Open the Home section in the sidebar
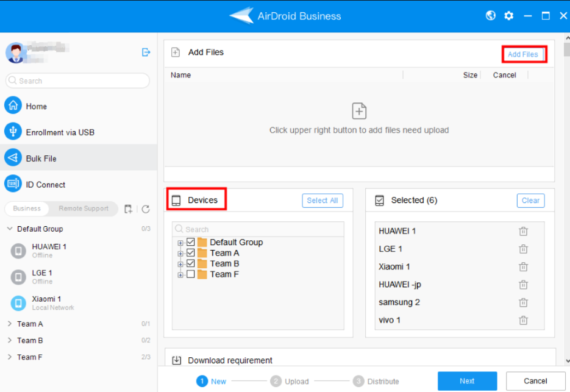The width and height of the screenshot is (570, 392). pyautogui.click(x=36, y=105)
